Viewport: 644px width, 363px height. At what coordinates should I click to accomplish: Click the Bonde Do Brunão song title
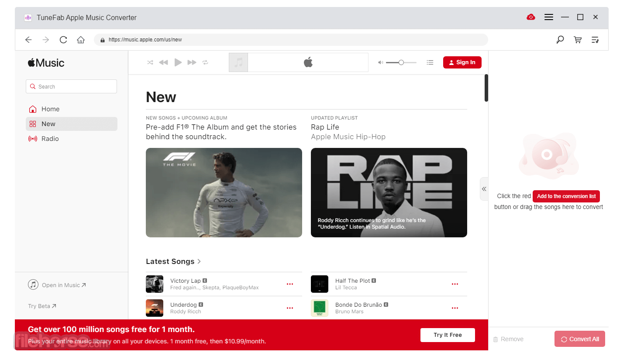point(358,305)
